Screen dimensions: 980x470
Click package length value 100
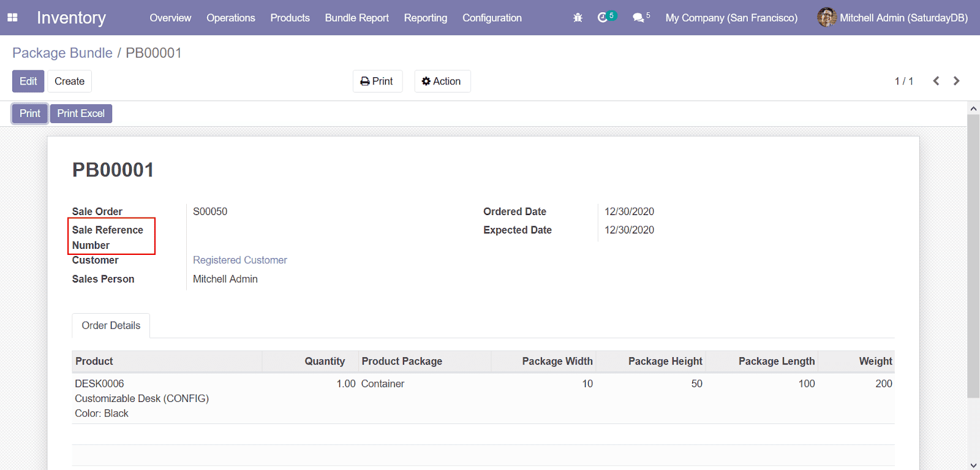807,384
